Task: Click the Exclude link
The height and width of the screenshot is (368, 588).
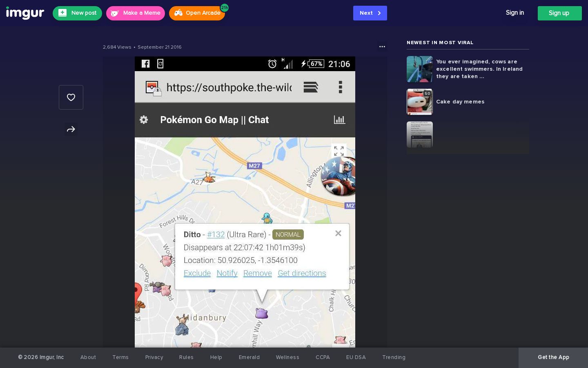Action: (x=197, y=273)
